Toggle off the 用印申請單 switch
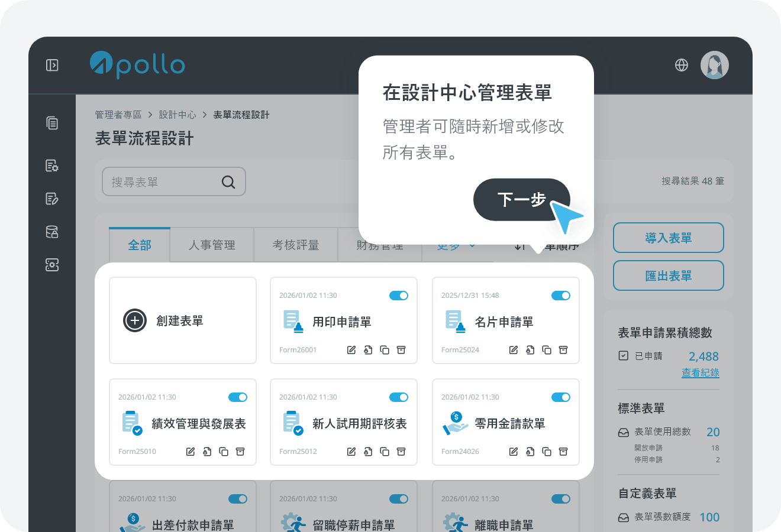 pyautogui.click(x=399, y=296)
